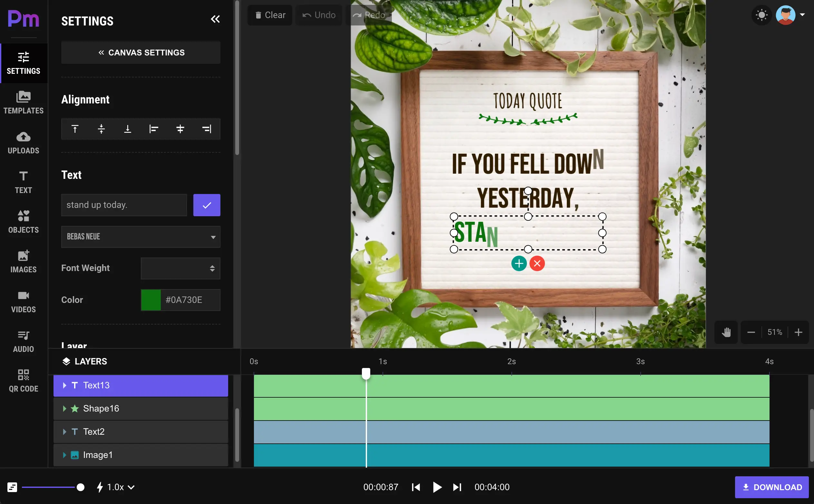814x504 pixels.
Task: Align selection to top edge
Action: (75, 129)
